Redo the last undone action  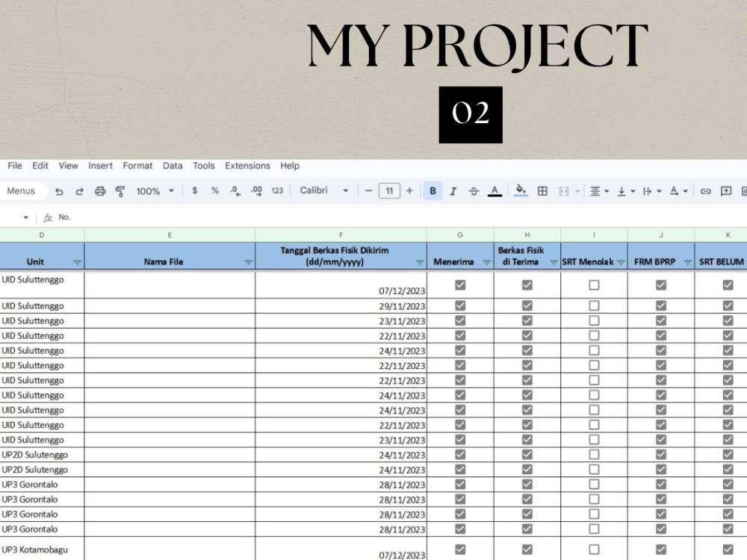coord(80,191)
